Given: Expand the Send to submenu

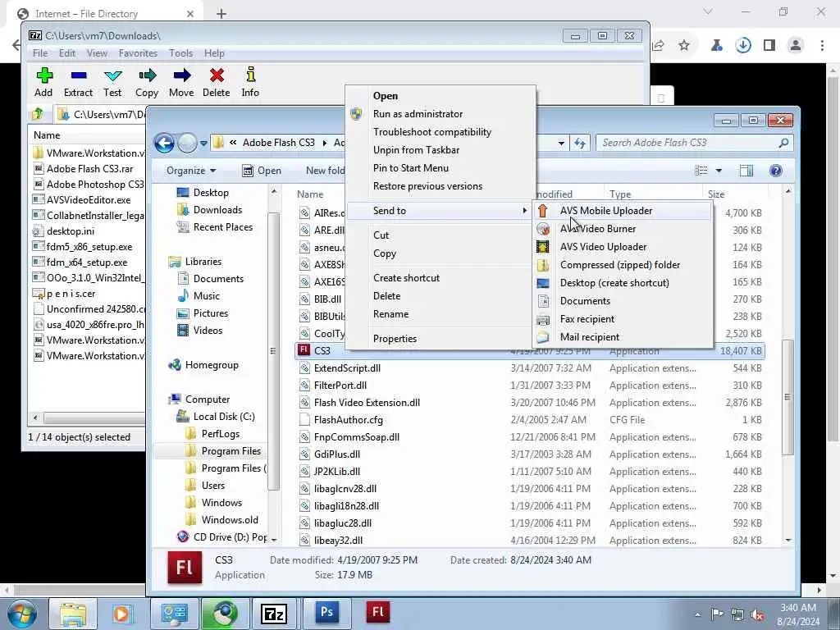Looking at the screenshot, I should [x=438, y=211].
